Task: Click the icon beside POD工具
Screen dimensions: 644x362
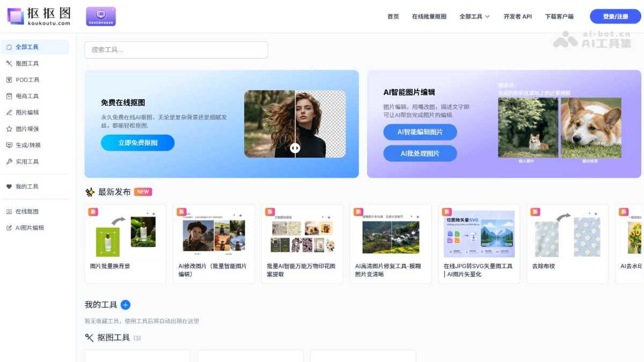Action: [x=9, y=80]
